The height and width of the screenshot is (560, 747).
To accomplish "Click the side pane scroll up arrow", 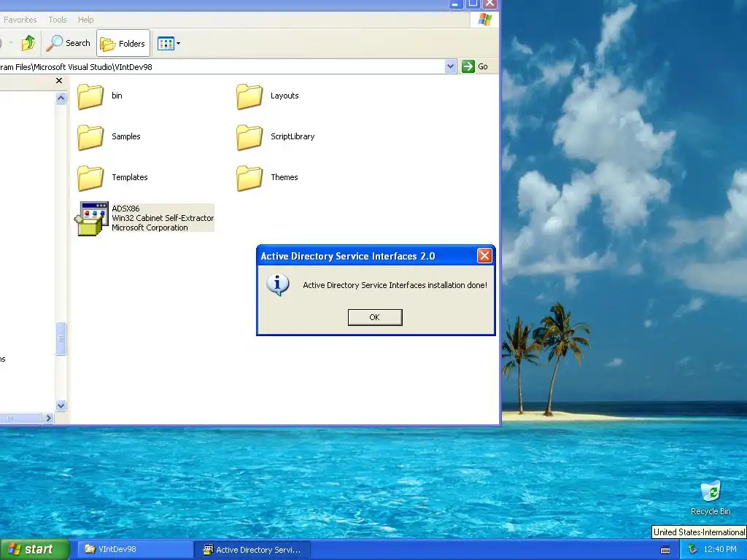I will pyautogui.click(x=61, y=98).
